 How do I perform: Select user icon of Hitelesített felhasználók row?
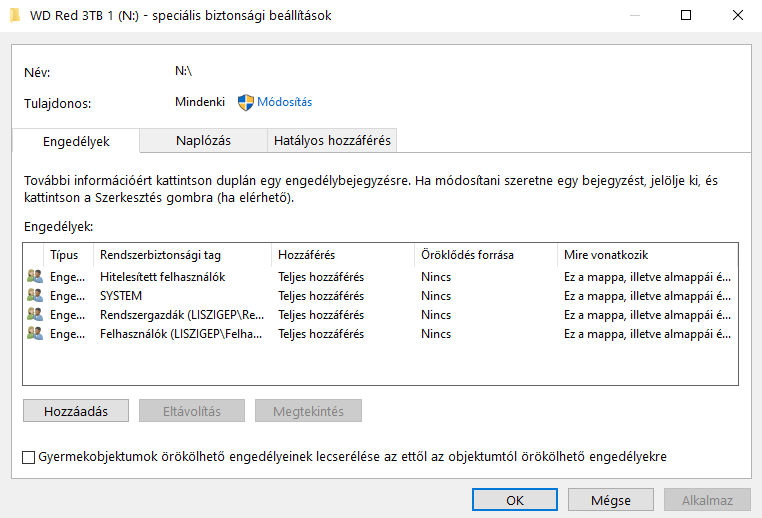click(x=35, y=276)
